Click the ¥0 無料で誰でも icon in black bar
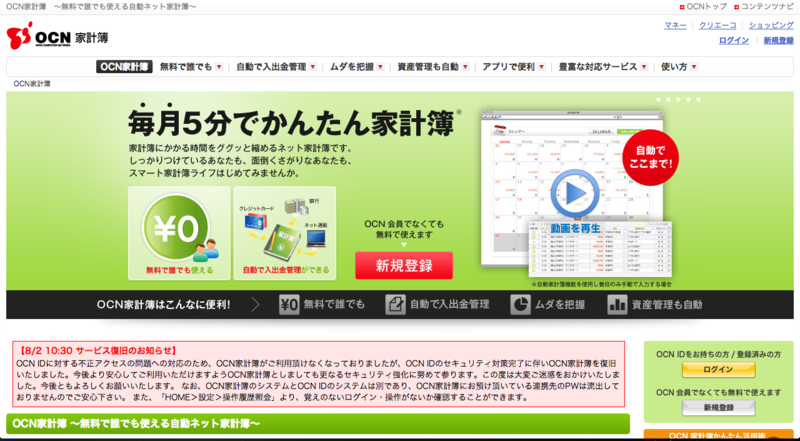Screen dimensions: 800x441 tap(289, 305)
